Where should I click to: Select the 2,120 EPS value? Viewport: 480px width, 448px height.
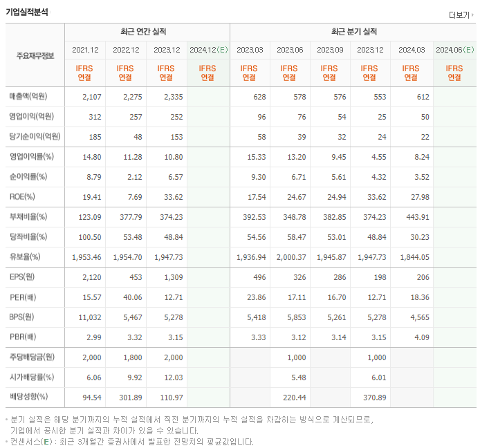92,277
